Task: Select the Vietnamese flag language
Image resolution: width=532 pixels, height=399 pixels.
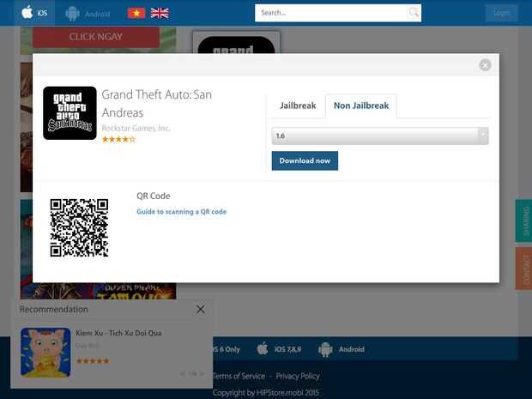Action: 136,13
